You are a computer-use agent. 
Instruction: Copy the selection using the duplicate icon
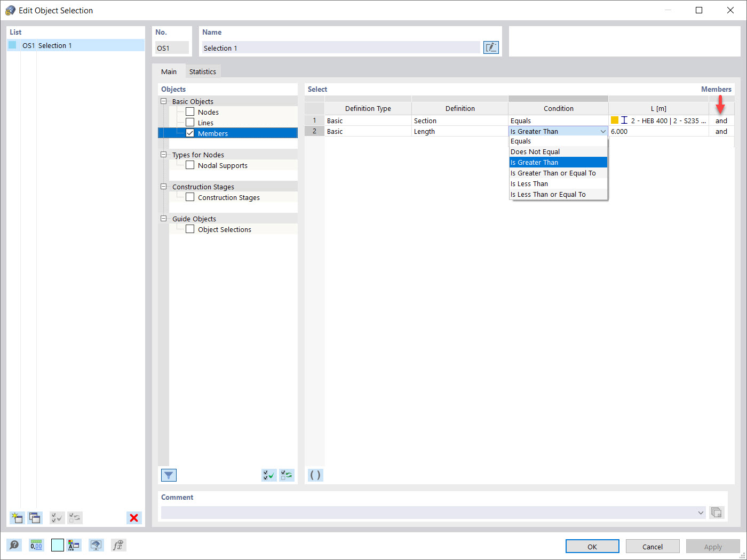35,518
